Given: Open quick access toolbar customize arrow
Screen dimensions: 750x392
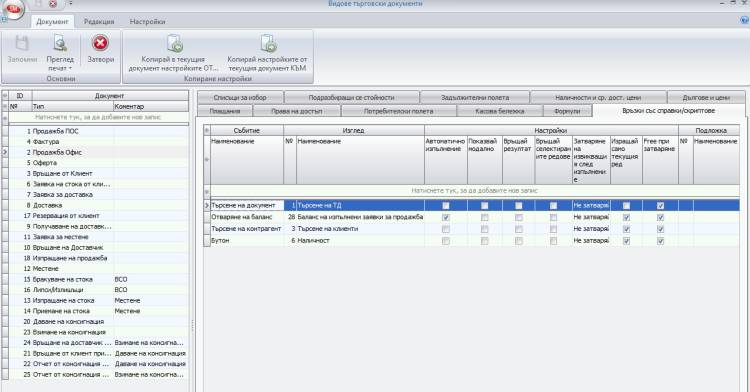Looking at the screenshot, I should tap(70, 4).
